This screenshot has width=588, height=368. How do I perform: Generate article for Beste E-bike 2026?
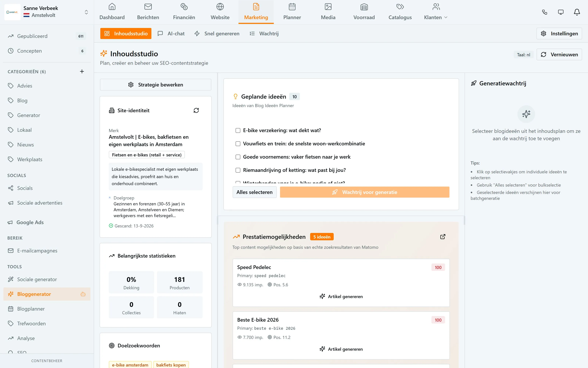(x=341, y=349)
